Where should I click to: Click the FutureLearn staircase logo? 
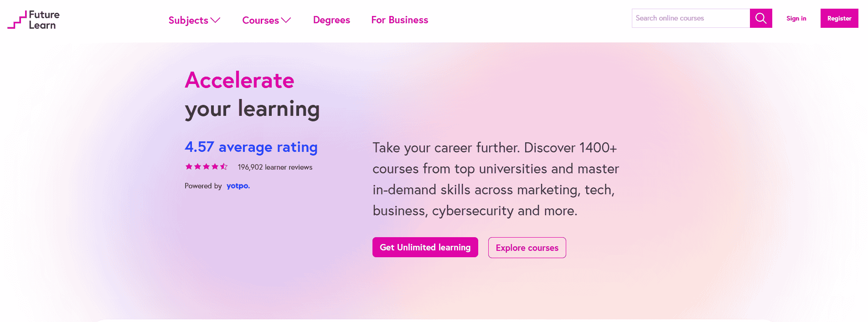pos(17,20)
